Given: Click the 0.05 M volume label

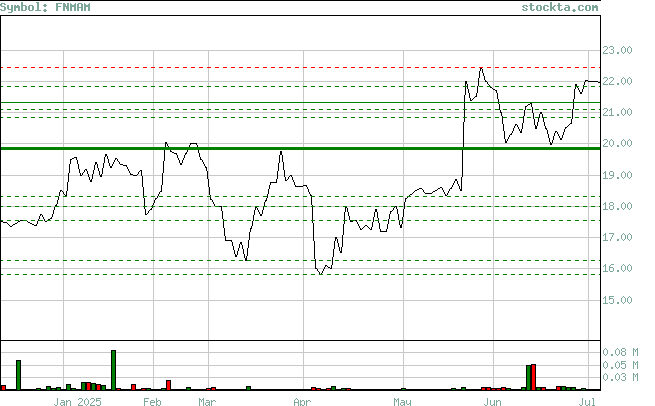Looking at the screenshot, I should pyautogui.click(x=620, y=365).
